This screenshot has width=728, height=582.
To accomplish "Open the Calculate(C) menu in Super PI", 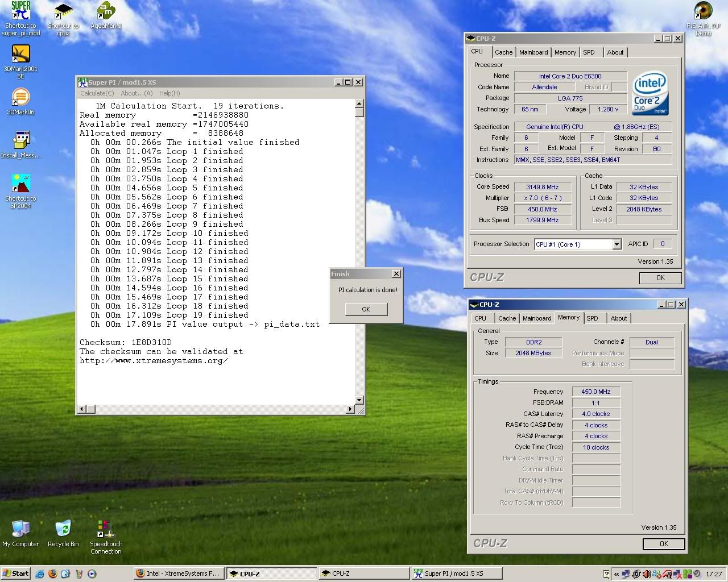I will 97,93.
